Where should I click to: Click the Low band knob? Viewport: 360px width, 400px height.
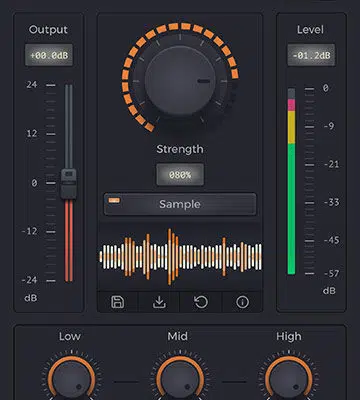[71, 379]
